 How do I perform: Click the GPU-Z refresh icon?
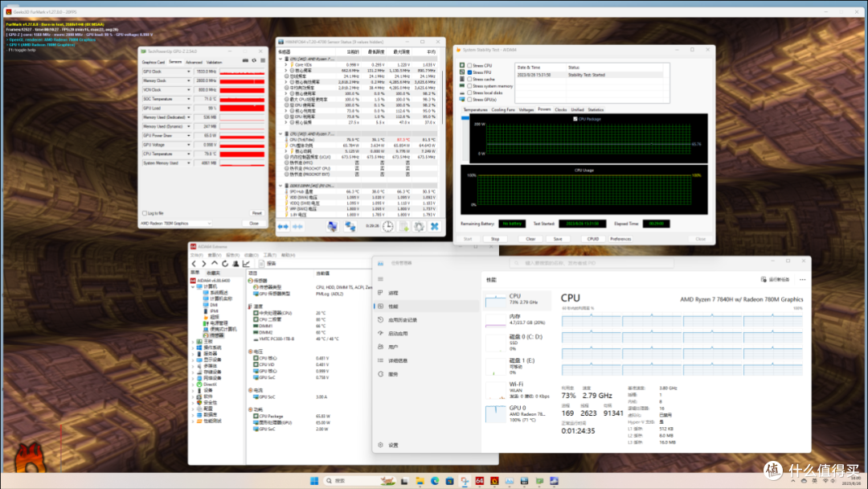254,60
